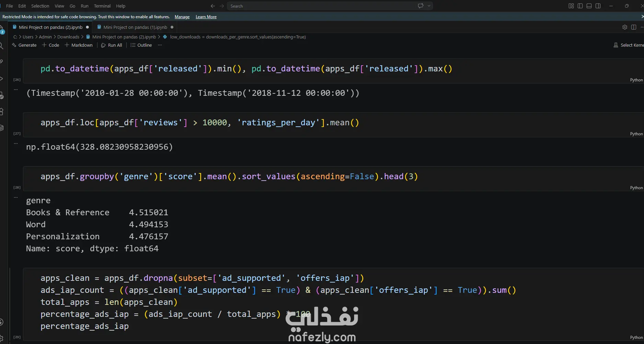The height and width of the screenshot is (344, 644).
Task: Click the Books & Reference output row
Action: click(97, 213)
